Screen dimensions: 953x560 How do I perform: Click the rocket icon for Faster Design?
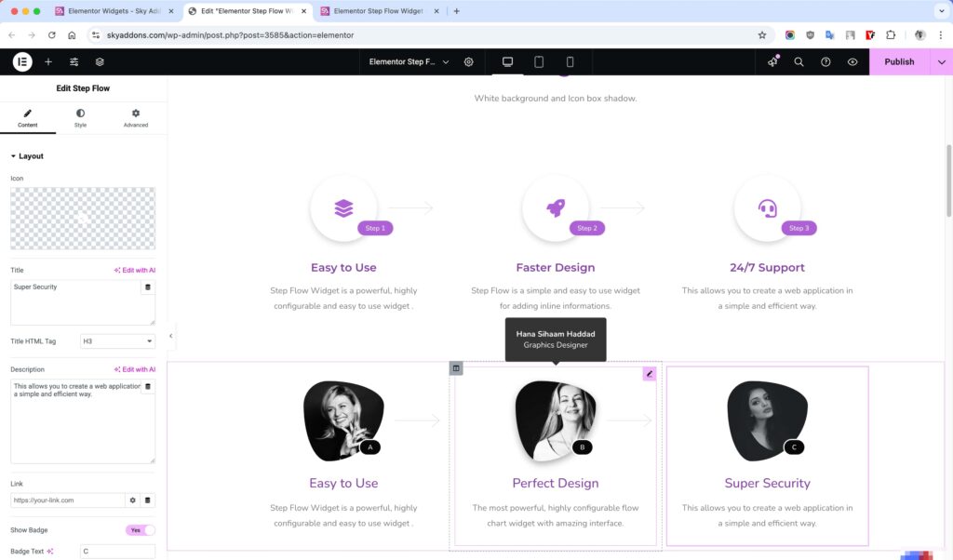coord(556,207)
